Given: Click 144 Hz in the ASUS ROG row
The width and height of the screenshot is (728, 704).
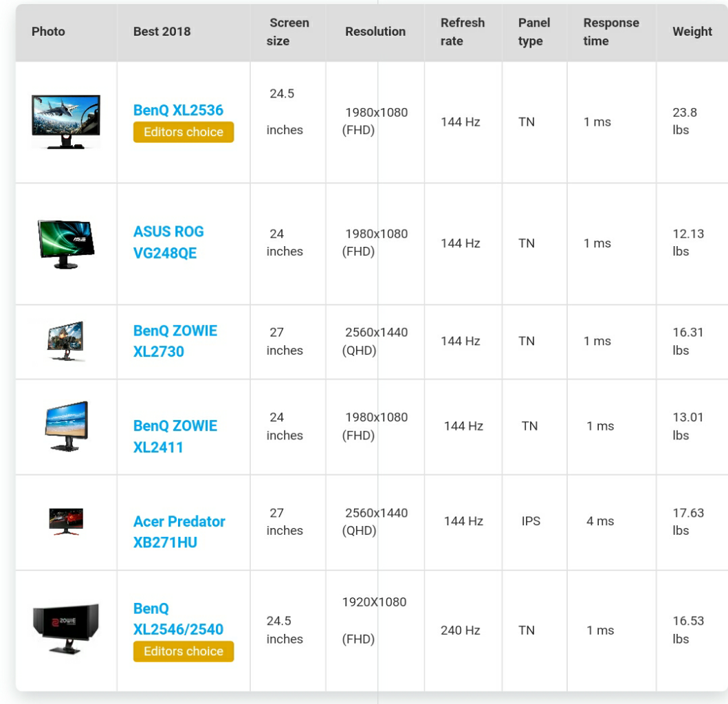Looking at the screenshot, I should point(460,243).
